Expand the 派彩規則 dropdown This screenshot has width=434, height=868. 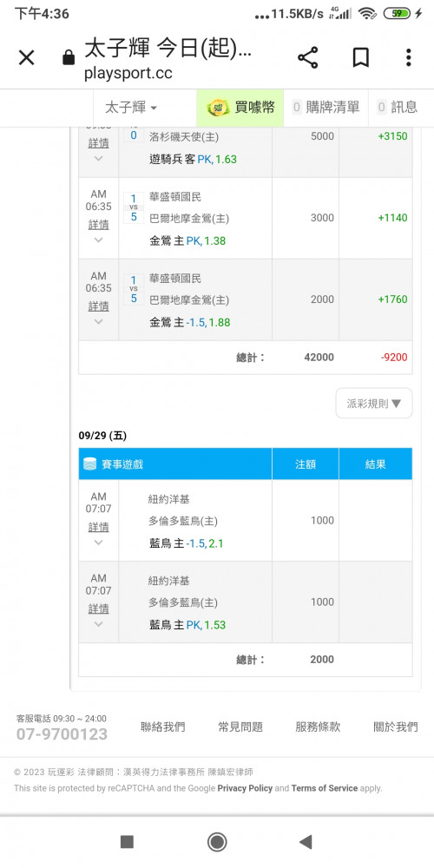373,403
